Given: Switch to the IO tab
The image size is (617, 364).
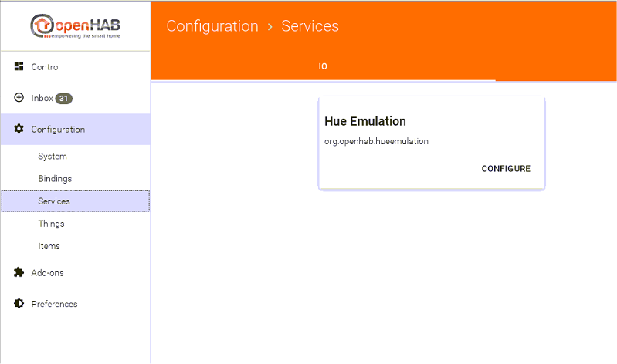Looking at the screenshot, I should (323, 66).
